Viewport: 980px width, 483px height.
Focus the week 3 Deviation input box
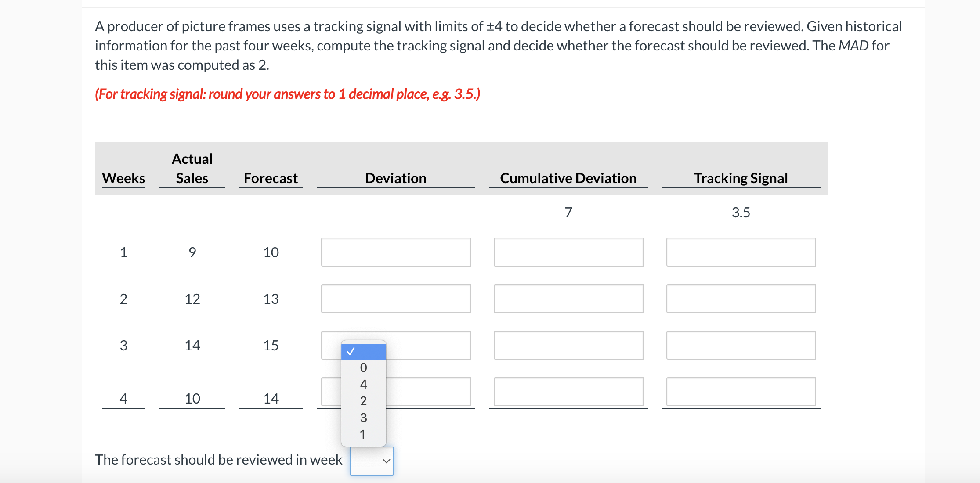(x=428, y=345)
